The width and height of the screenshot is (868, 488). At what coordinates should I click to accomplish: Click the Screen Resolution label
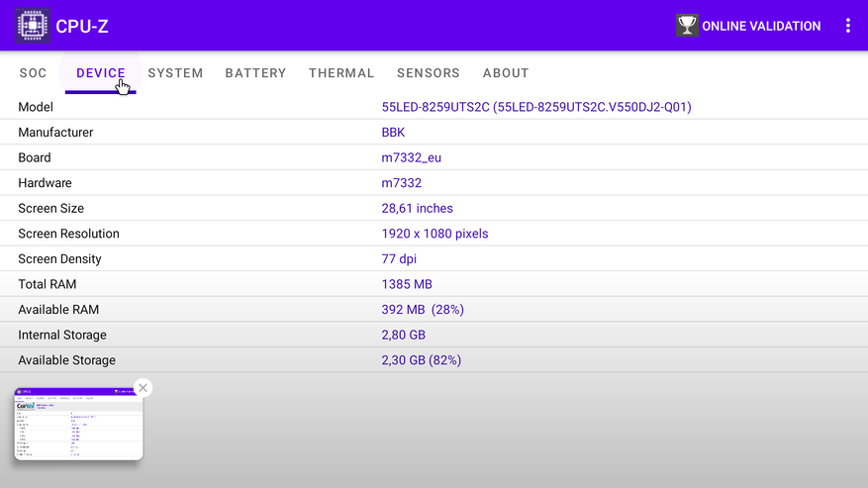click(68, 234)
